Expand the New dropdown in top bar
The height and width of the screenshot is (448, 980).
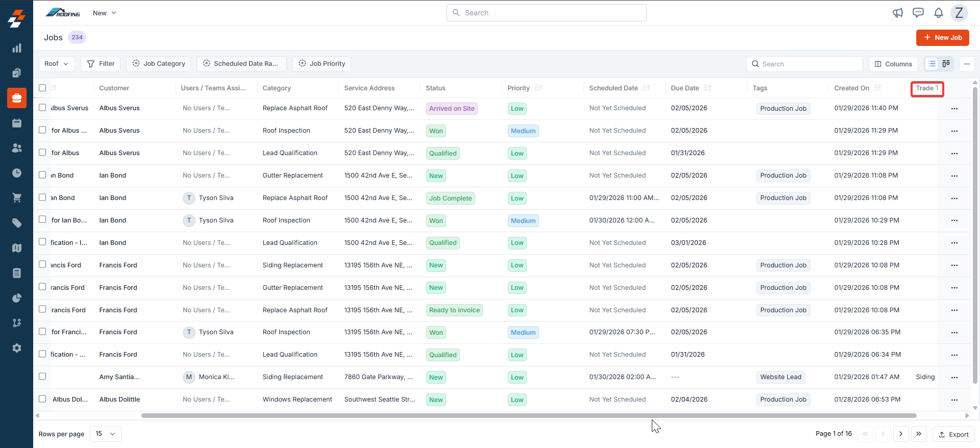click(x=104, y=13)
